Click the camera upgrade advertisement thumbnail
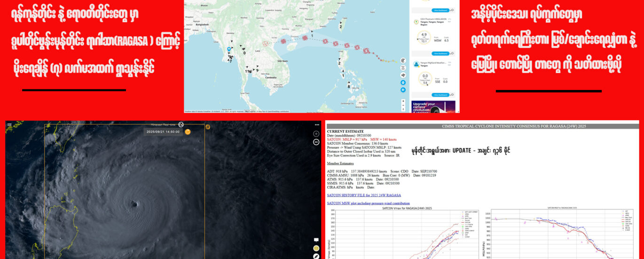 tap(433, 107)
